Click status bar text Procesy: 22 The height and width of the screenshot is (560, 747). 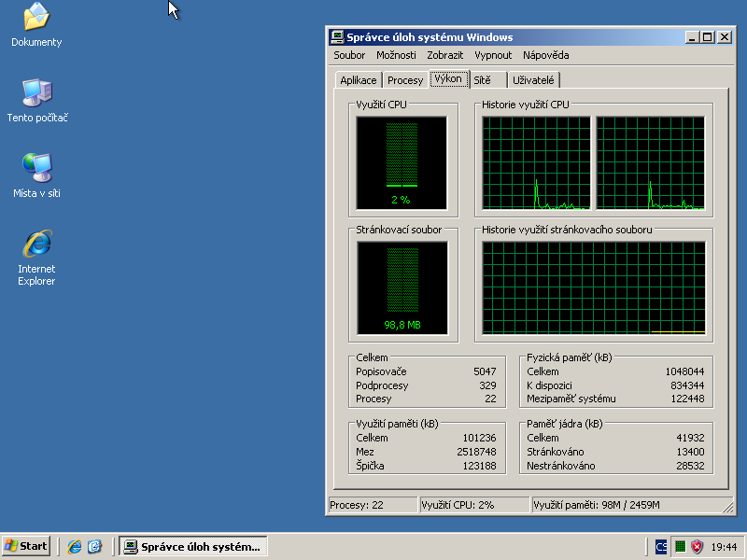point(357,505)
